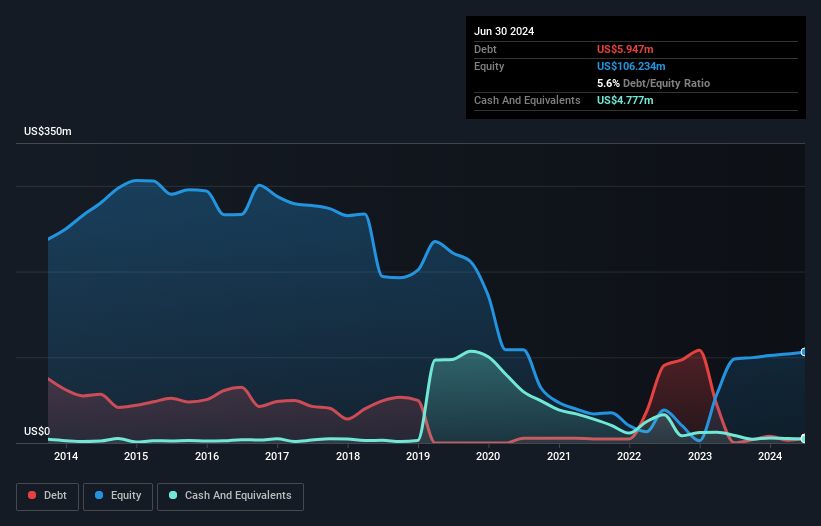Click the 2024 x-axis label
The image size is (821, 526).
click(x=770, y=456)
